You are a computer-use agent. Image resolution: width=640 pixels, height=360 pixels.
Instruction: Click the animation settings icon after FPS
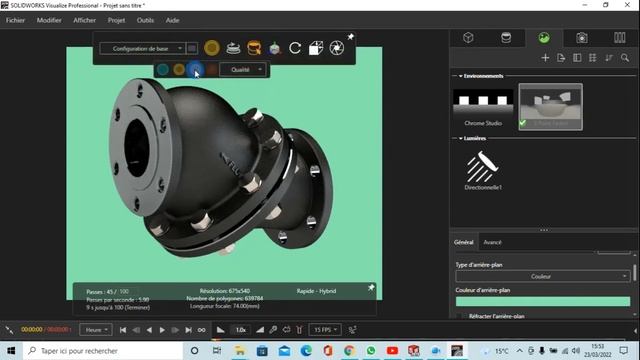click(x=352, y=330)
